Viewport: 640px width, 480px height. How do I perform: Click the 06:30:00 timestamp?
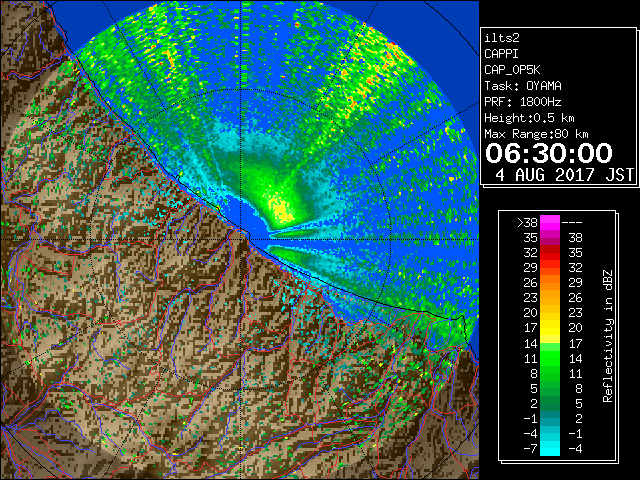tap(549, 153)
